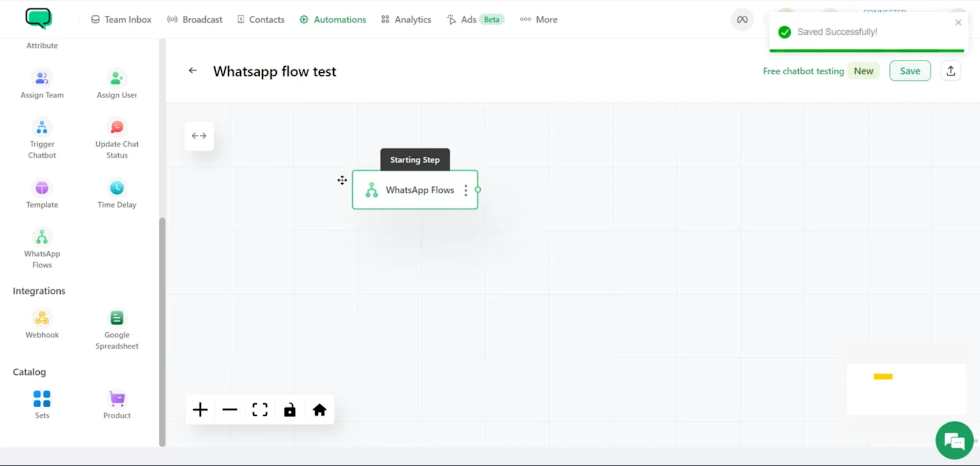Open the Ads Beta tab
Image resolution: width=980 pixels, height=466 pixels.
point(475,20)
